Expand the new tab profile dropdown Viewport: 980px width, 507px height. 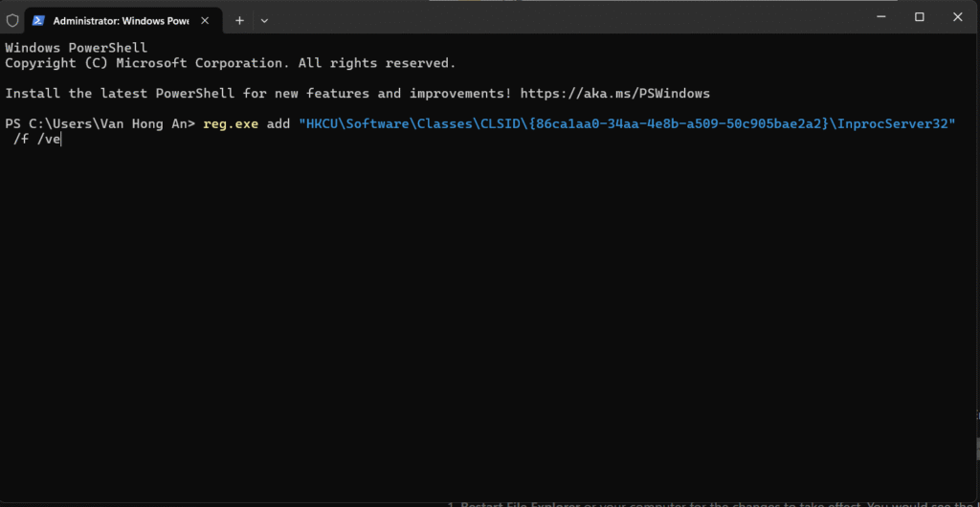click(x=265, y=20)
